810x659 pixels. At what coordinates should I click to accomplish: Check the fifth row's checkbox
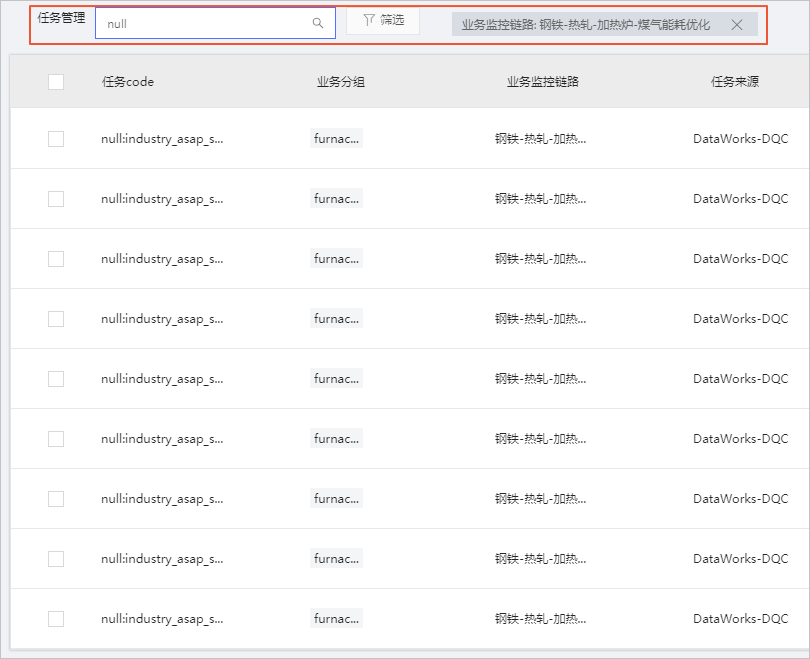click(56, 379)
